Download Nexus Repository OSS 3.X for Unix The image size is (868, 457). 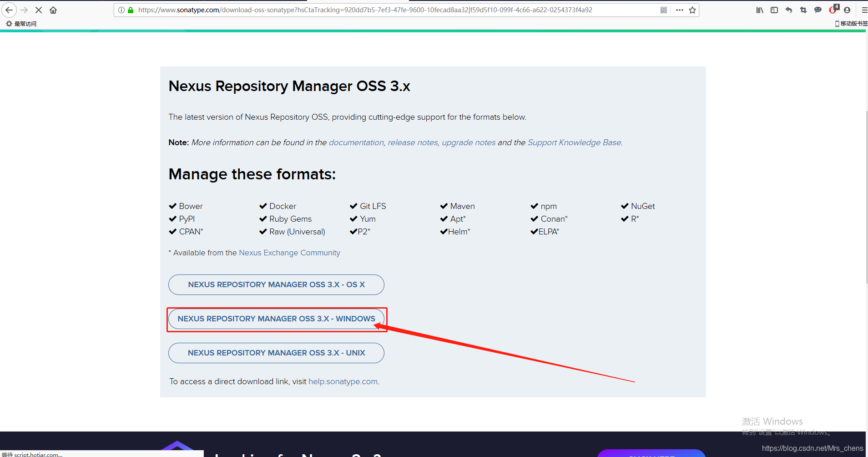276,353
